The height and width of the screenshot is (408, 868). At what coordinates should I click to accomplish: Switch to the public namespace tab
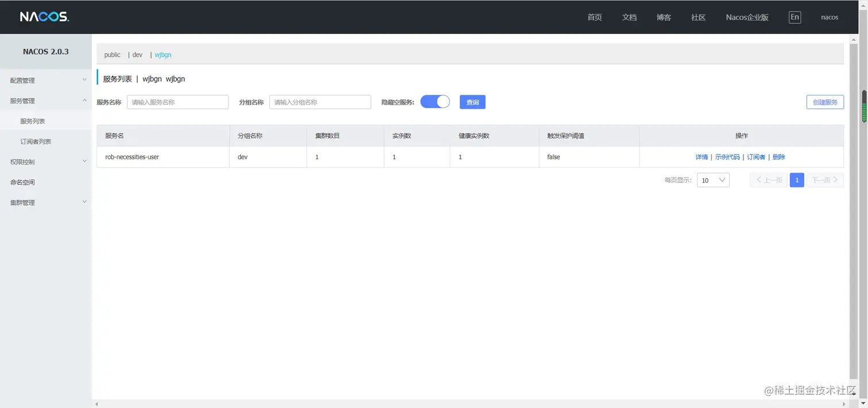point(112,55)
